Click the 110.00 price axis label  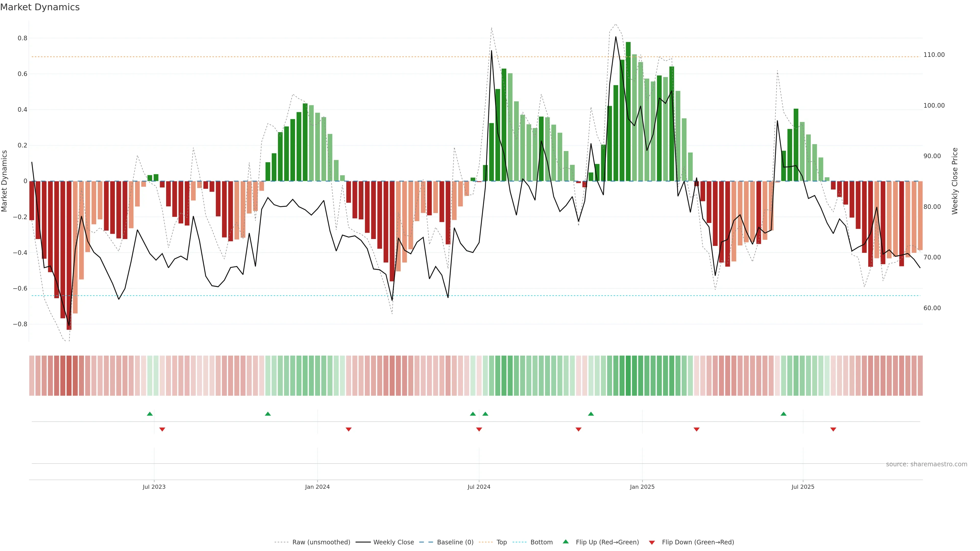[x=934, y=55]
